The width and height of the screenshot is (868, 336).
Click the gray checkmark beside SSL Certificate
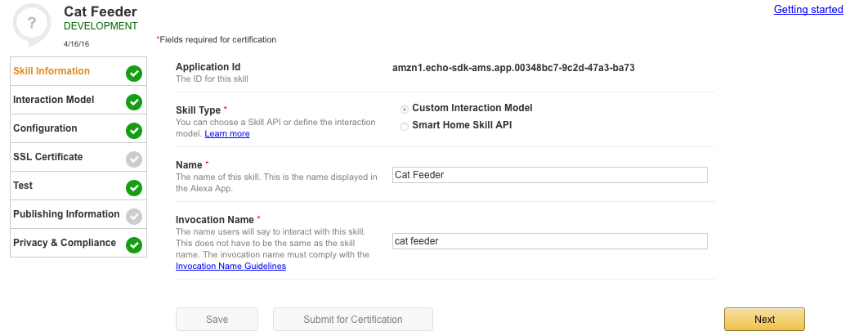coord(134,159)
